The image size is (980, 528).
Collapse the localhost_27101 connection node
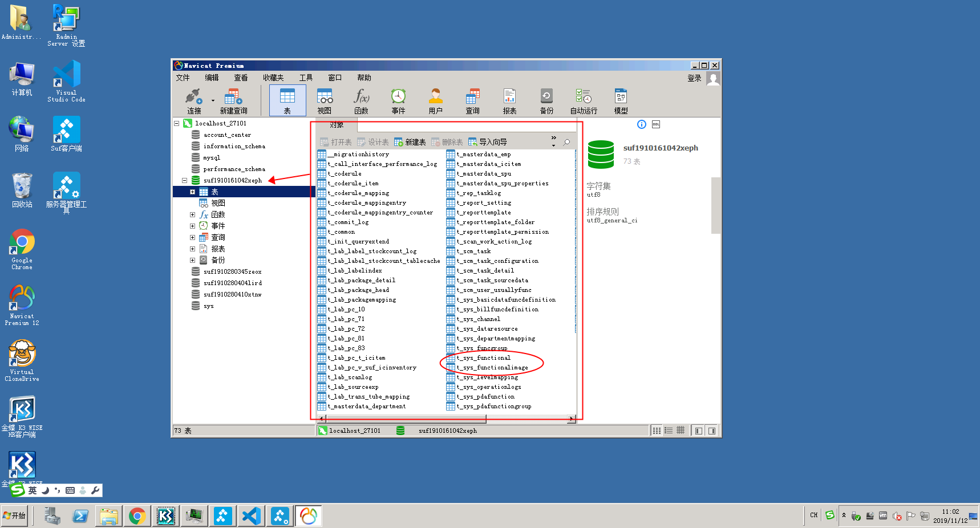176,123
